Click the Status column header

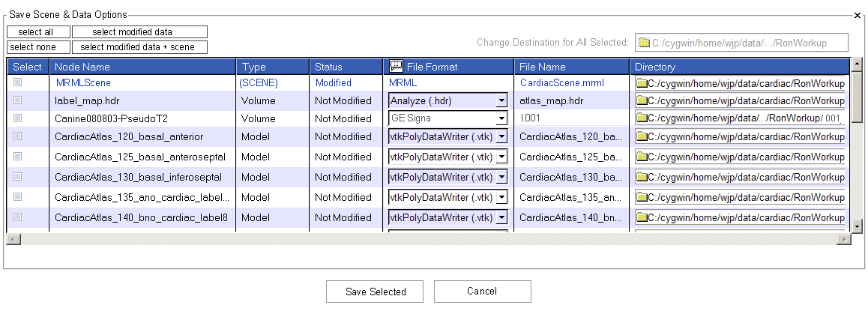(x=328, y=67)
